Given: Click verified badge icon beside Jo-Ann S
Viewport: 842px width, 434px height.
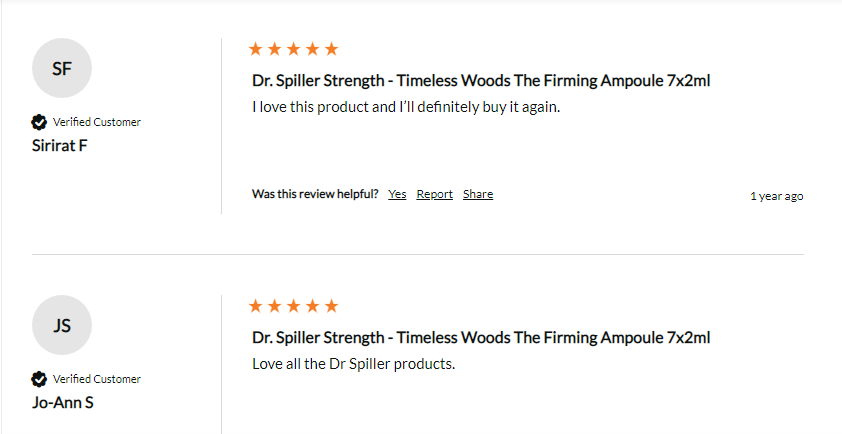Looking at the screenshot, I should pyautogui.click(x=39, y=379).
